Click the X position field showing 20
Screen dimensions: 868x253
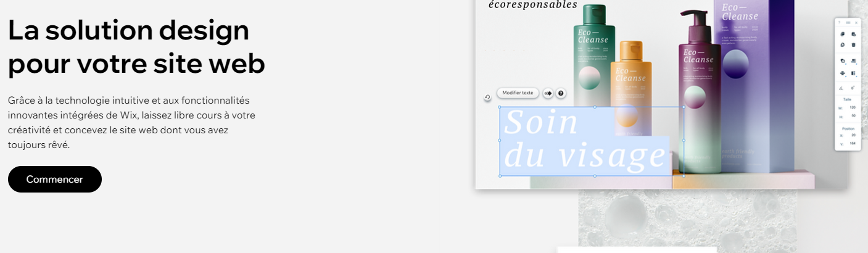click(853, 135)
